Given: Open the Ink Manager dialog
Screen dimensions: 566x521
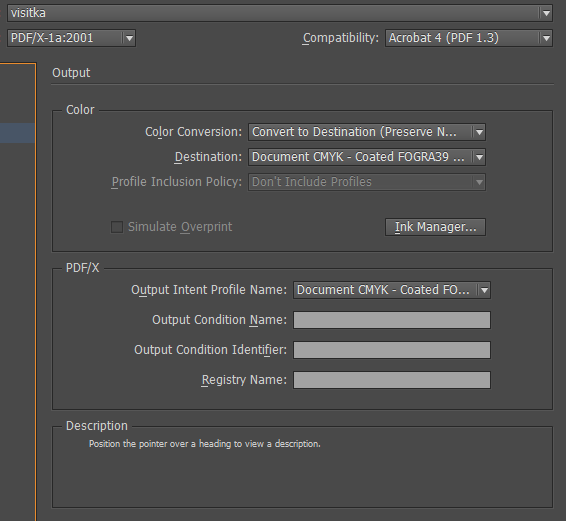Looking at the screenshot, I should click(x=435, y=227).
